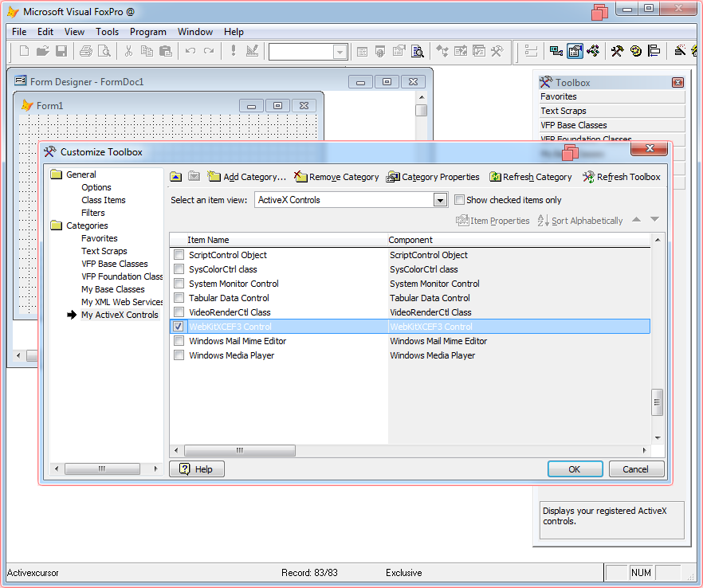Open the Edit menu
This screenshot has height=588, width=703.
[x=45, y=32]
